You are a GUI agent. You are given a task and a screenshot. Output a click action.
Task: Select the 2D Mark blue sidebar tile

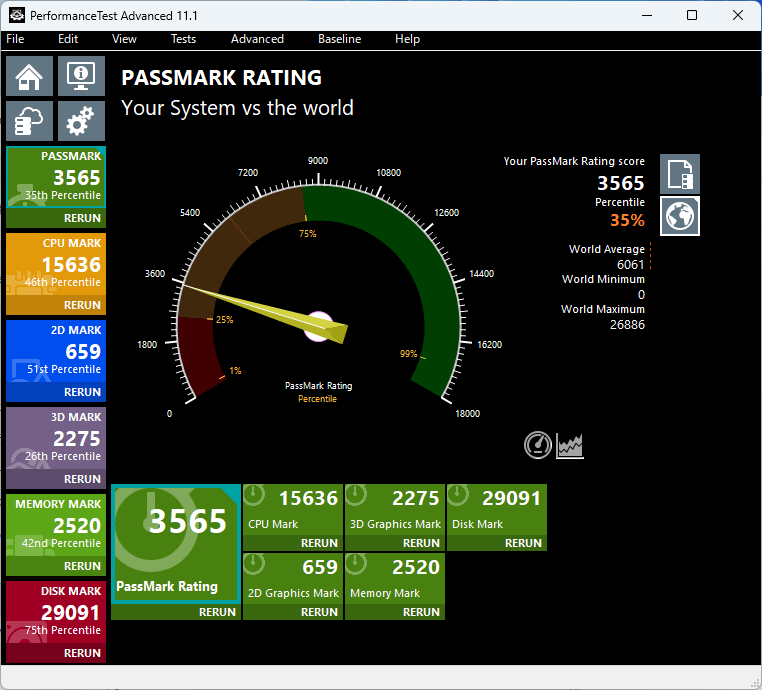(x=56, y=351)
